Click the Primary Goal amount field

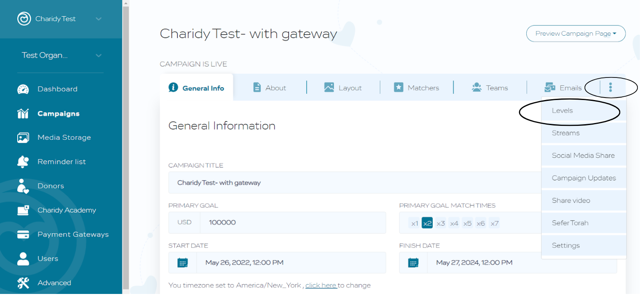293,223
